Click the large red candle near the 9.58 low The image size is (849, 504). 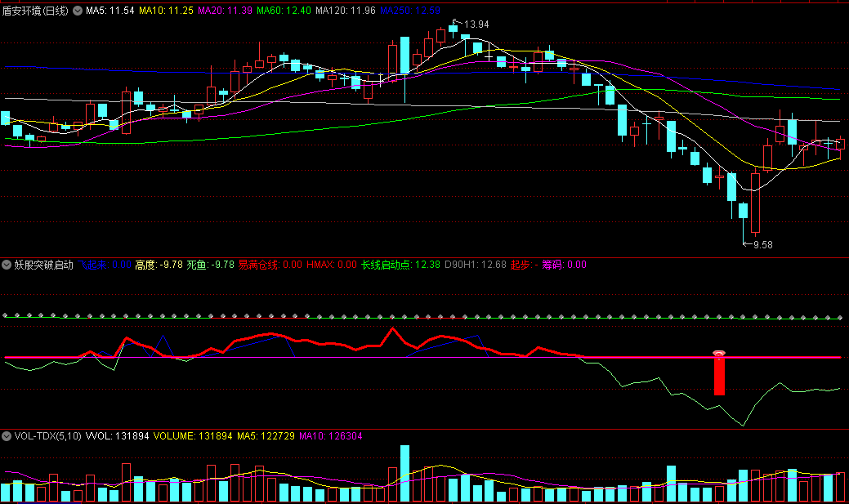click(x=755, y=203)
